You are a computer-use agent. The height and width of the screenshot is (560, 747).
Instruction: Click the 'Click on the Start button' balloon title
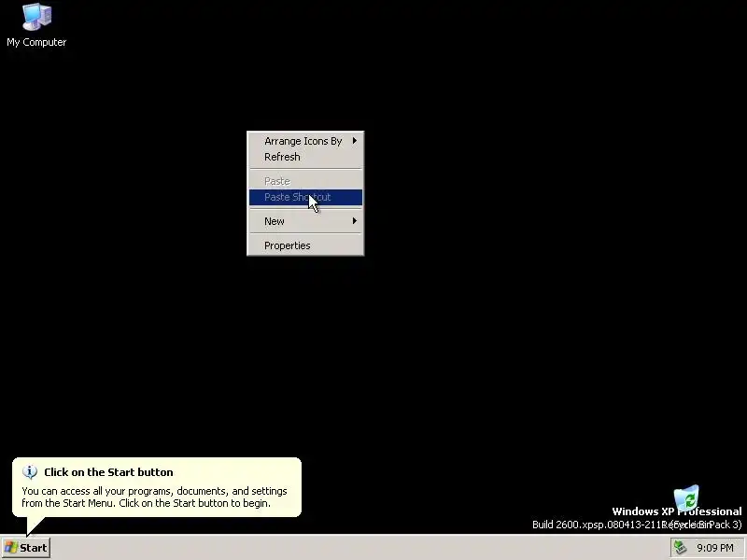(x=108, y=472)
